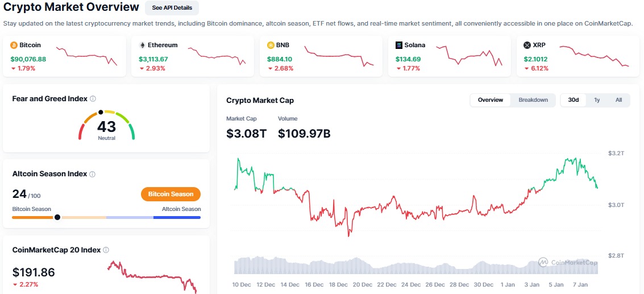644x294 pixels.
Task: Click the Bitcoin coin icon
Action: (14, 45)
